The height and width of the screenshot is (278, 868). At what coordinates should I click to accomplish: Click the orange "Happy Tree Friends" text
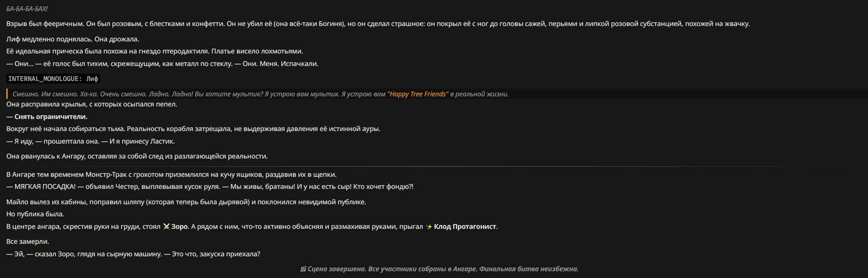tap(418, 94)
